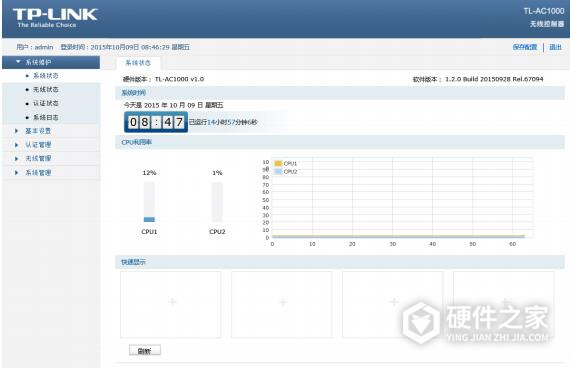Image resolution: width=570 pixels, height=371 pixels.
Task: Open 系统日志 in sidebar
Action: tap(46, 117)
